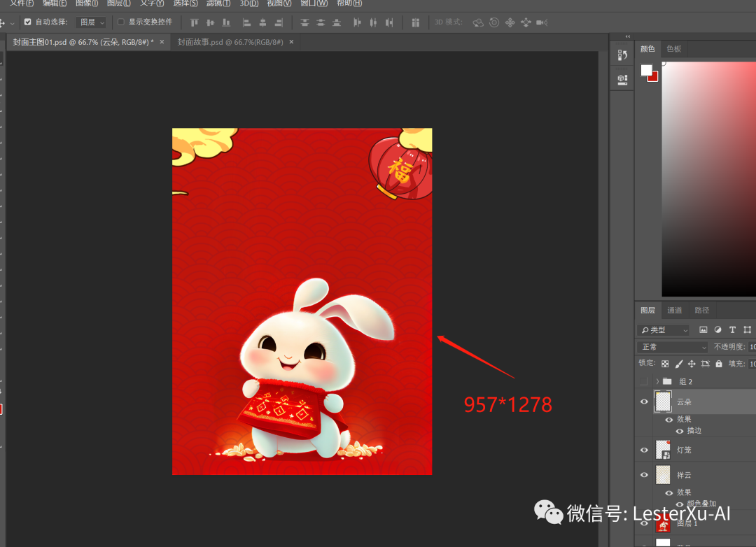The width and height of the screenshot is (756, 547).
Task: Click prevent artboard auto-nesting lock icon
Action: 706,364
